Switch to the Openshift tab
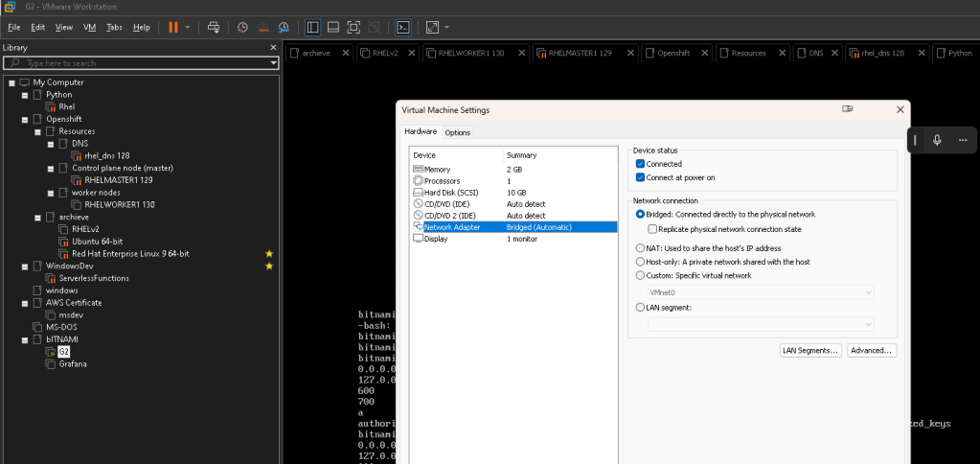Image resolution: width=980 pixels, height=464 pixels. 673,53
